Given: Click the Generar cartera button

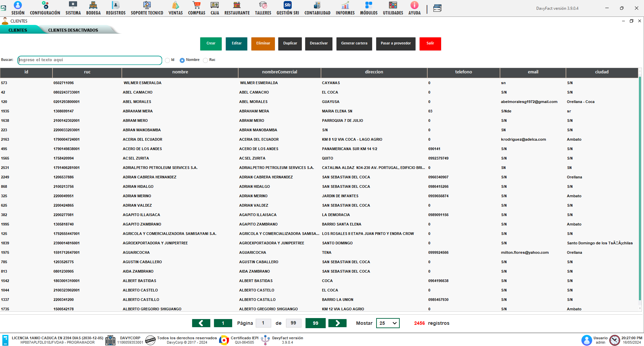Looking at the screenshot, I should (354, 44).
